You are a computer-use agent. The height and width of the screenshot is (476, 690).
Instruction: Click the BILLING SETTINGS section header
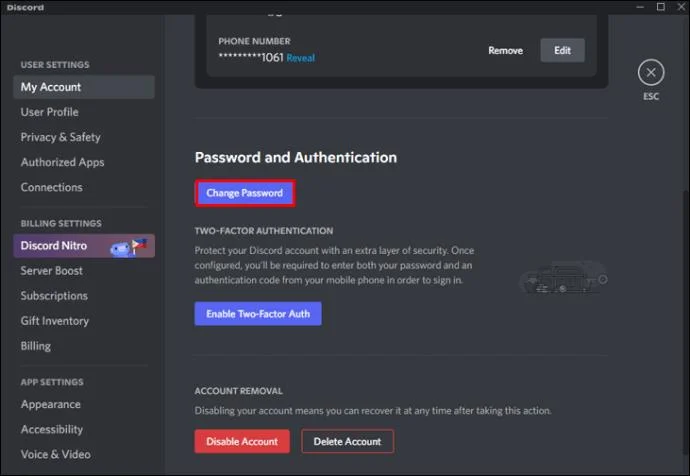click(x=61, y=223)
